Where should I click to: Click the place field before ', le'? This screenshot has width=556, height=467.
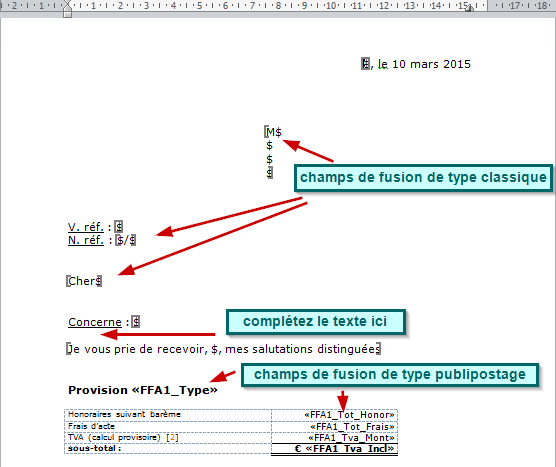click(365, 64)
